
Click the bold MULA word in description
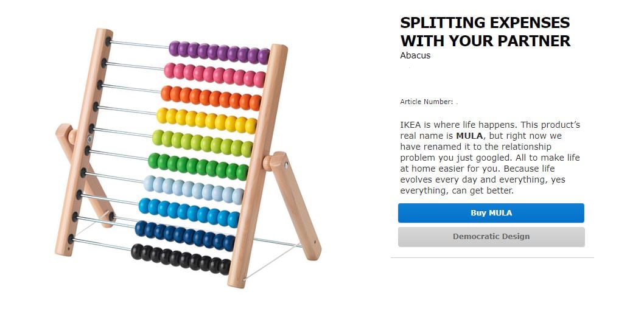471,136
